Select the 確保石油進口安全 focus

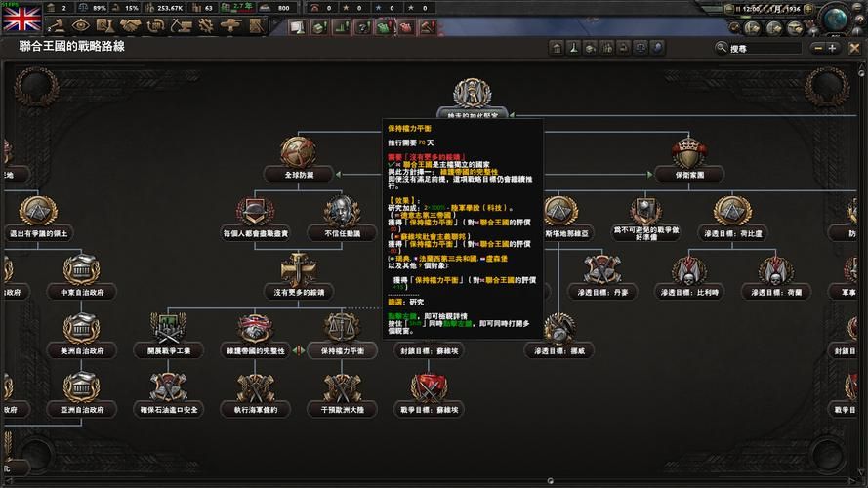click(x=169, y=388)
